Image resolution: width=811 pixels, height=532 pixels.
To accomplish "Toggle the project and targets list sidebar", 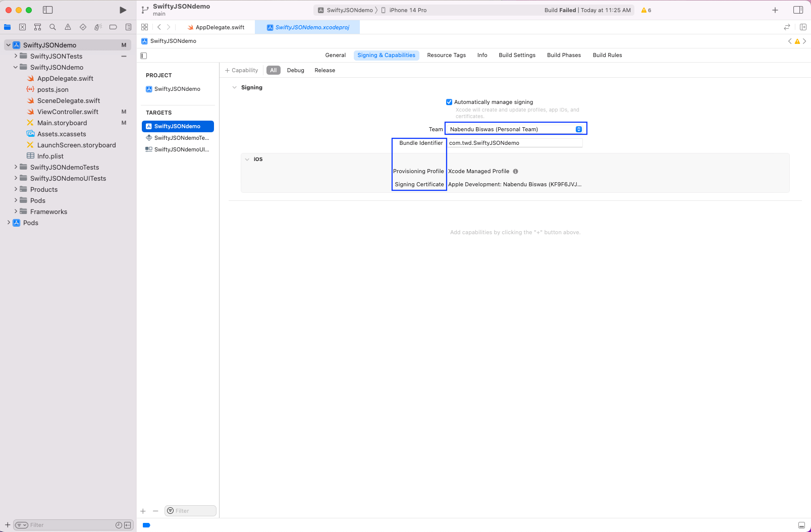I will 144,56.
